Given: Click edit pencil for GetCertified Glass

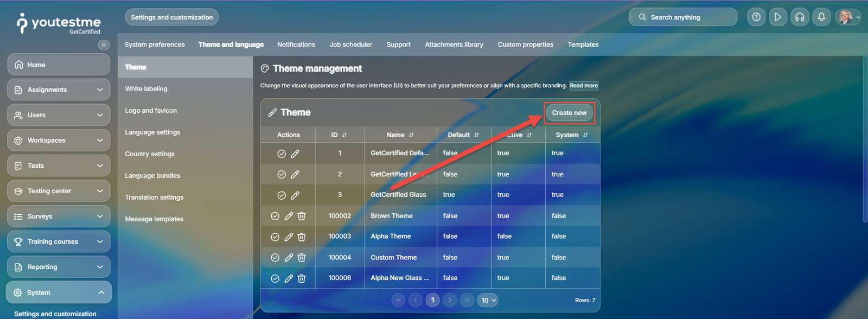Looking at the screenshot, I should 295,195.
